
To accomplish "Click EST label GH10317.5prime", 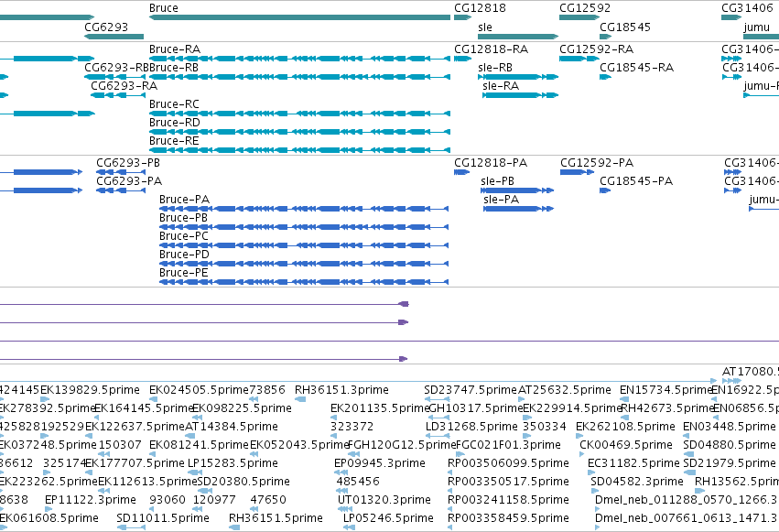I will 475,408.
